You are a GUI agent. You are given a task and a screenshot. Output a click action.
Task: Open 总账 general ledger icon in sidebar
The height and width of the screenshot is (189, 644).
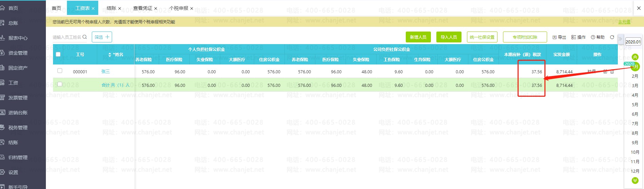(x=2, y=23)
